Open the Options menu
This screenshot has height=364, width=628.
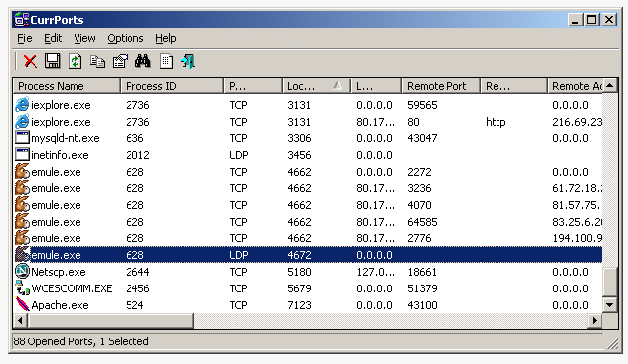[x=126, y=38]
